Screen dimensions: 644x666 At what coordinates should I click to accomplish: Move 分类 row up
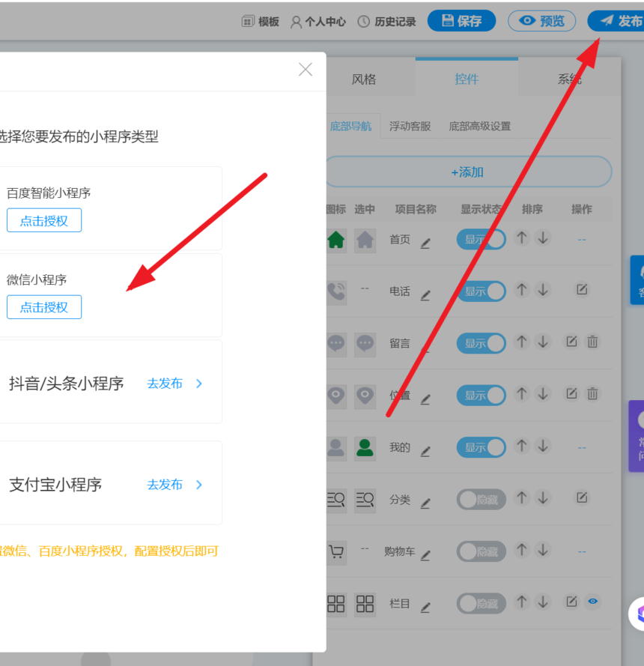point(522,497)
